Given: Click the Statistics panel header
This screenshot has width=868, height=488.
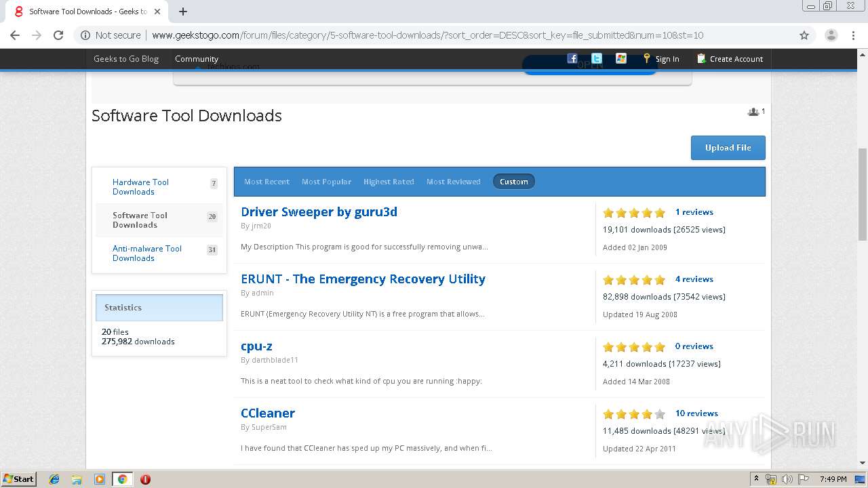Looking at the screenshot, I should [159, 308].
